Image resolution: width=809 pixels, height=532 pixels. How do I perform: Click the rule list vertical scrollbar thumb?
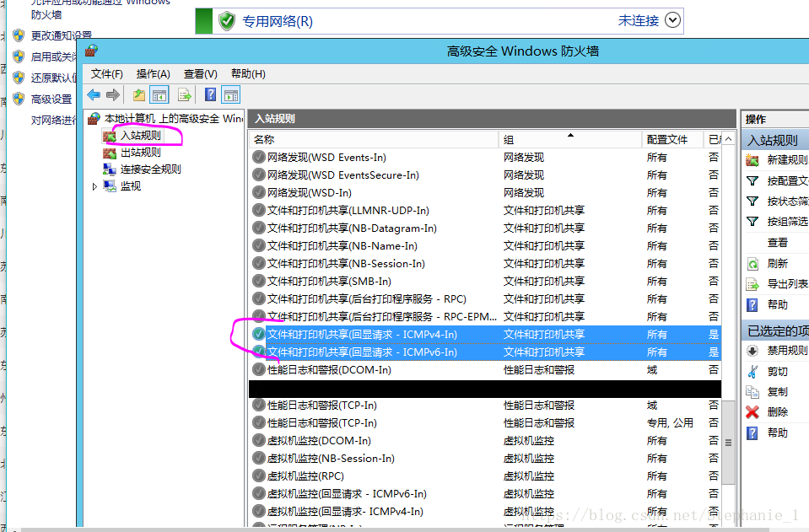[x=728, y=443]
